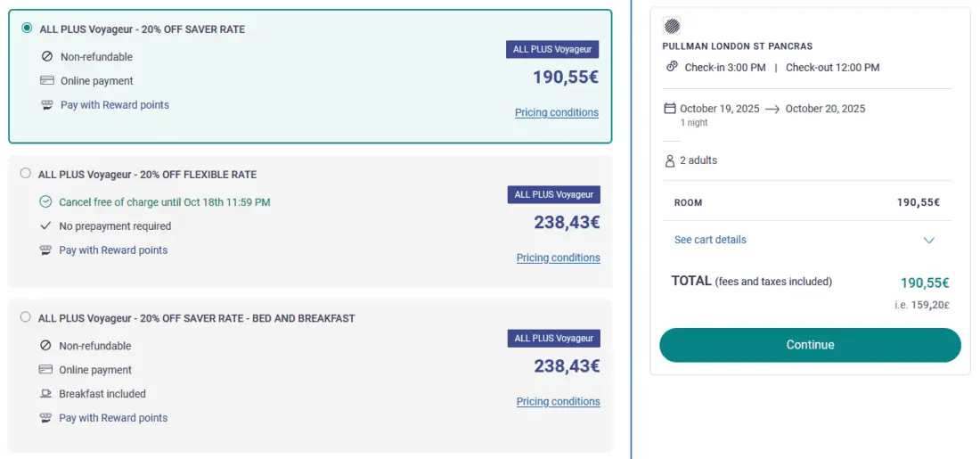This screenshot has height=459, width=980.
Task: Click the non-refundable icon in the first saver rate
Action: pyautogui.click(x=47, y=56)
